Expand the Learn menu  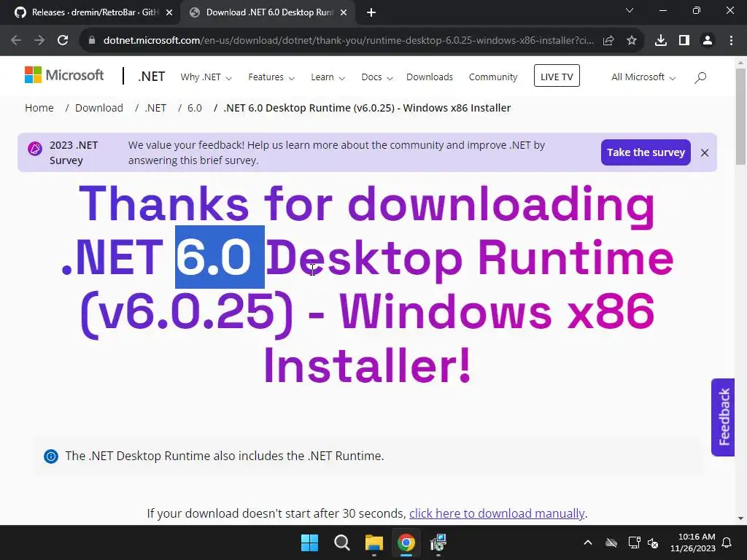click(x=328, y=77)
